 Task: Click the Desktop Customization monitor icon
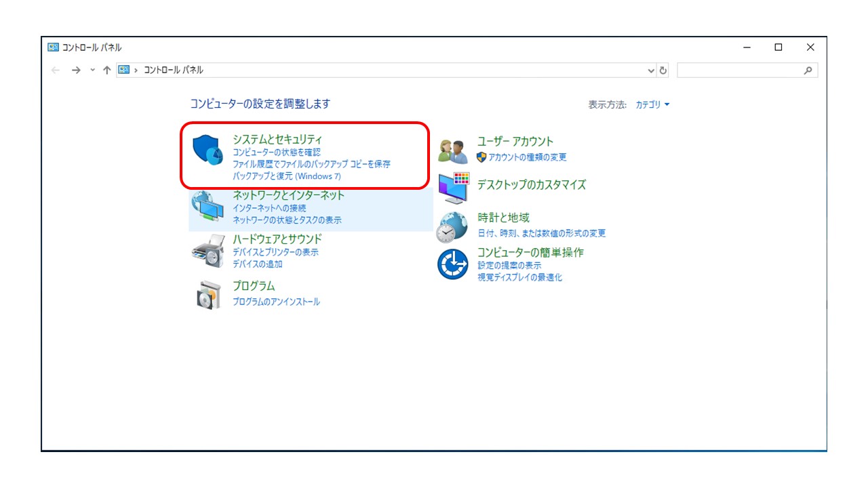[x=453, y=187]
